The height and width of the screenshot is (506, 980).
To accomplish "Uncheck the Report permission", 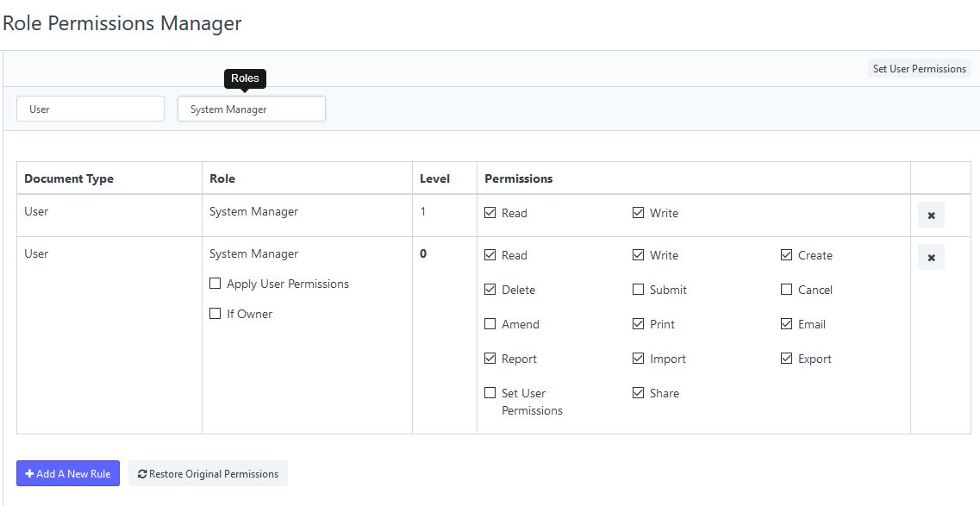I will pyautogui.click(x=490, y=359).
